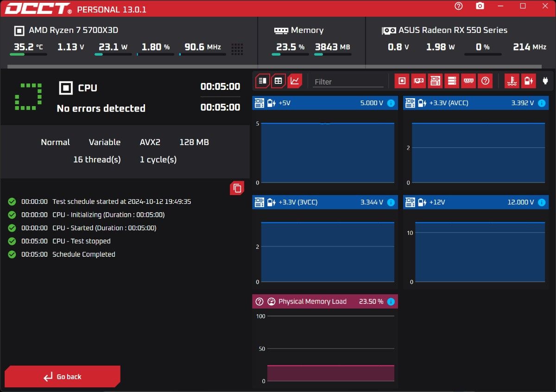
Task: Click the 'No errors detected' status text
Action: 101,108
